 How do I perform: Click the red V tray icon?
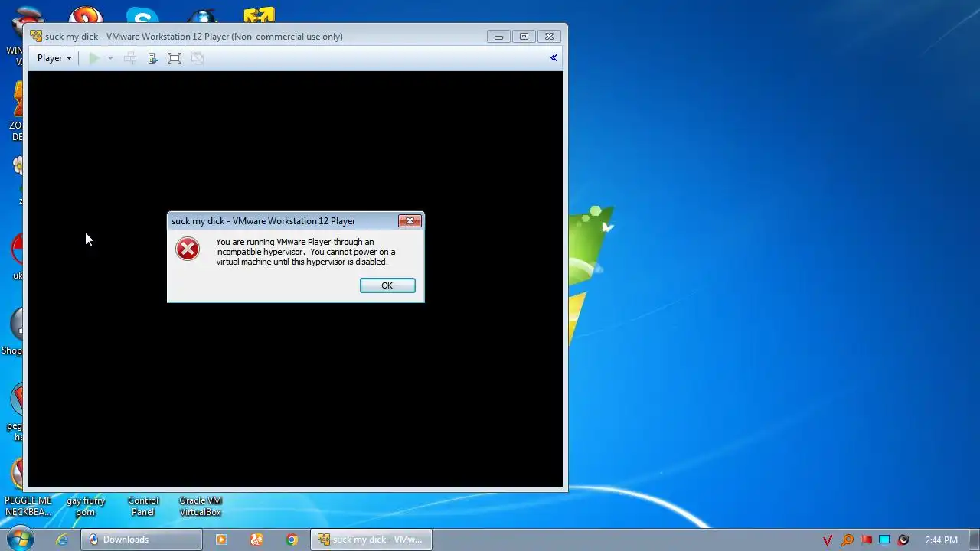pyautogui.click(x=828, y=540)
